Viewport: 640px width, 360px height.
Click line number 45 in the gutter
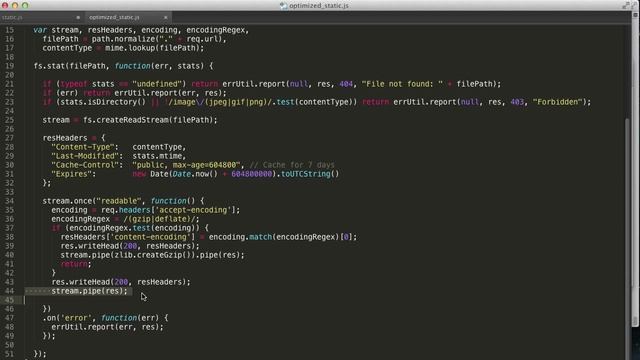[9, 300]
